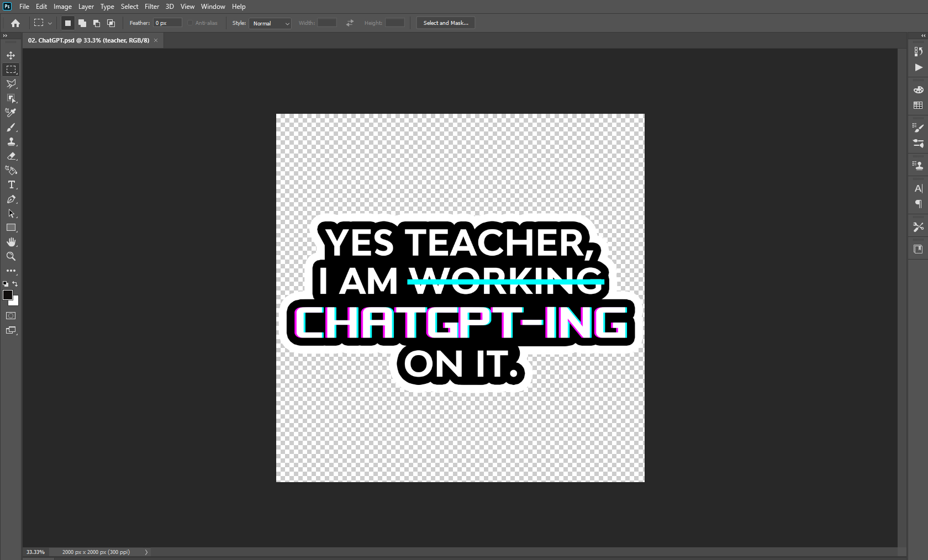Select the Eraser tool
The width and height of the screenshot is (928, 560).
click(x=11, y=156)
